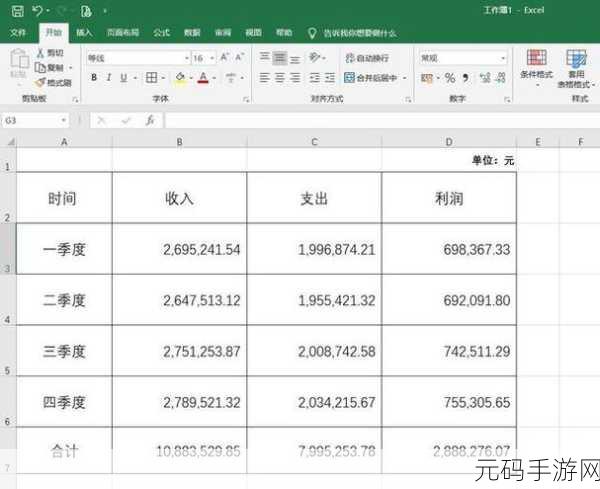Open the fill color dropdown arrow

[191, 78]
